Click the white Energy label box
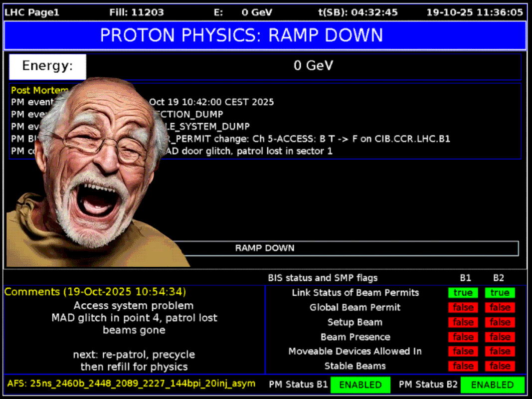The width and height of the screenshot is (532, 399). [x=48, y=67]
